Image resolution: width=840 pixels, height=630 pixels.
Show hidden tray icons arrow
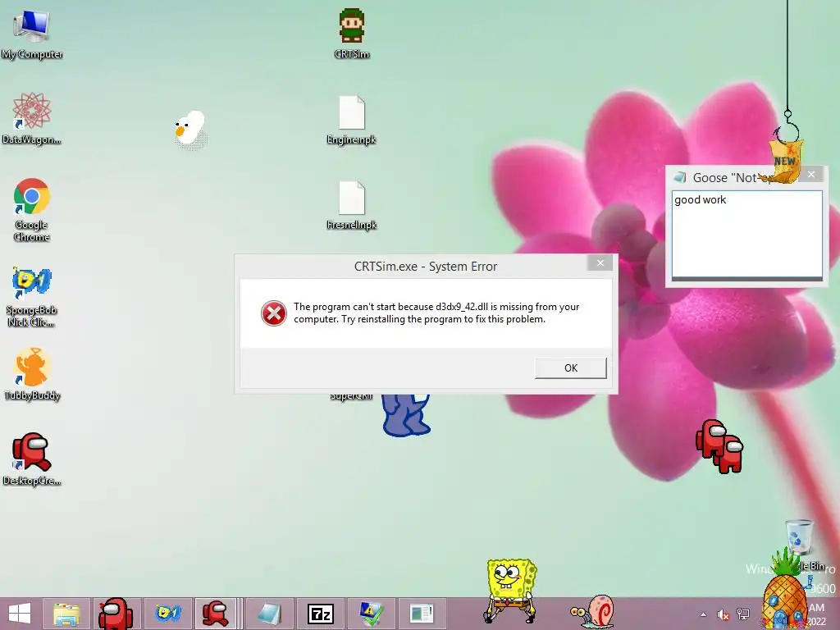pos(703,614)
